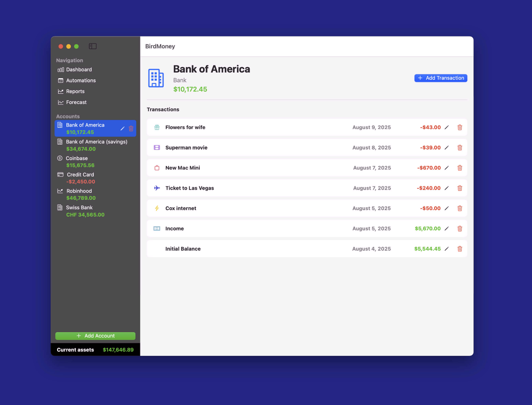532x405 pixels.
Task: Click shopping bag icon for New Mac Mini
Action: click(x=157, y=168)
